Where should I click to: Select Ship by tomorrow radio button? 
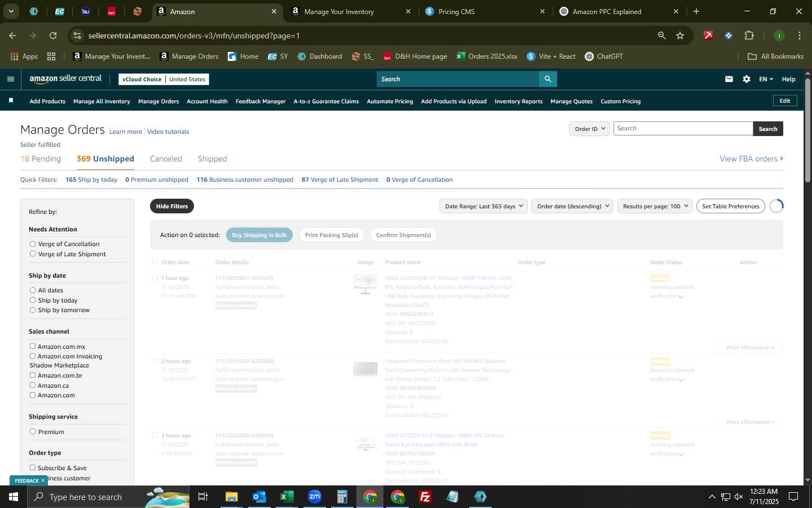pos(33,310)
